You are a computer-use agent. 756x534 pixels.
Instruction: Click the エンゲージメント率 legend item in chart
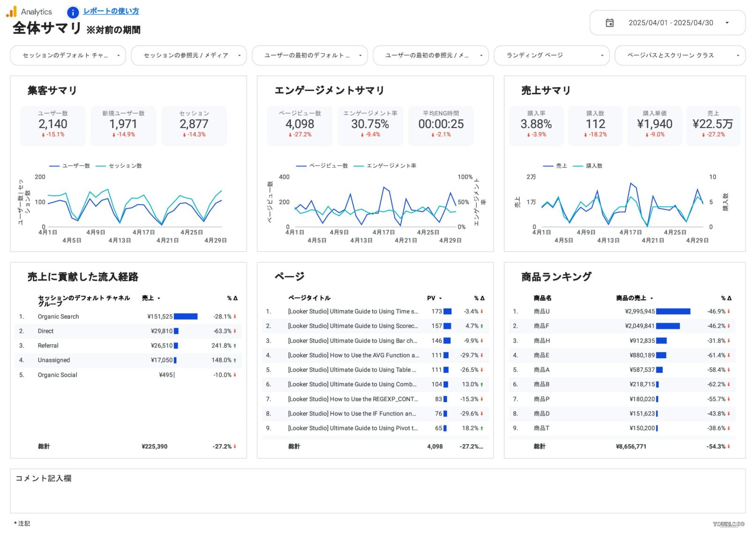[x=386, y=166]
